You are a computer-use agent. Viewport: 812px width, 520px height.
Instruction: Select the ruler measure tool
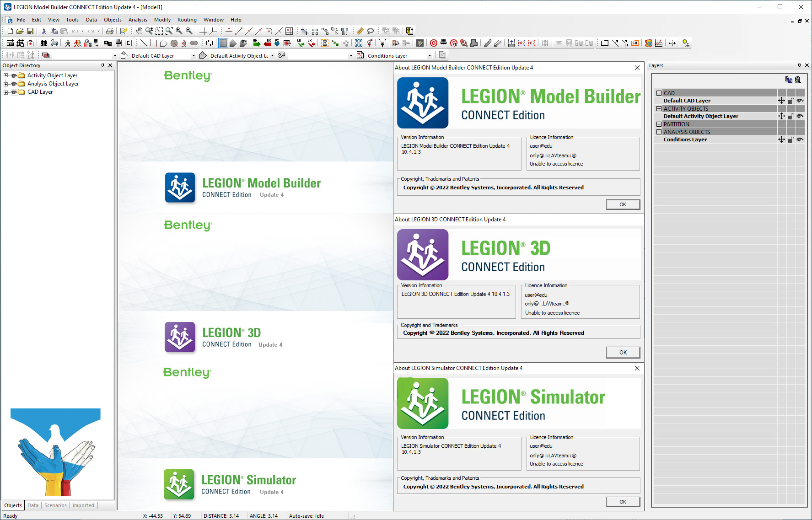click(360, 31)
